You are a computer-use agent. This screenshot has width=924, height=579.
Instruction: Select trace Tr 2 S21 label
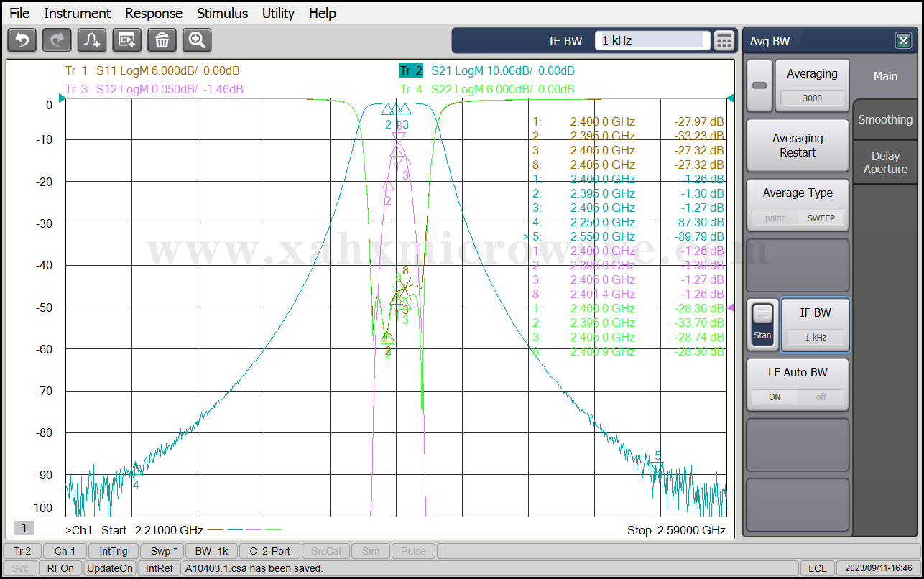pyautogui.click(x=487, y=70)
